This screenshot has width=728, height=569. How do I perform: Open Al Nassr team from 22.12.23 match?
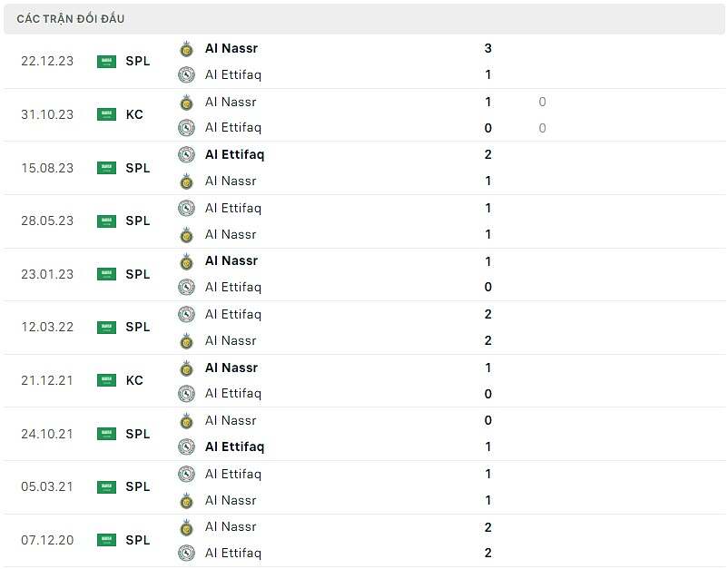[x=231, y=49]
